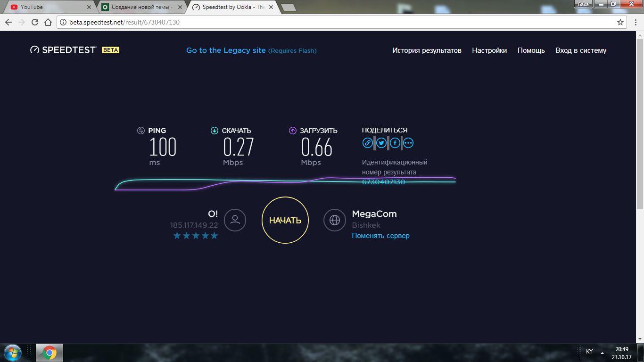Screen dimensions: 644x362
Task: Open more share options (ellipsis icon)
Action: [x=408, y=143]
